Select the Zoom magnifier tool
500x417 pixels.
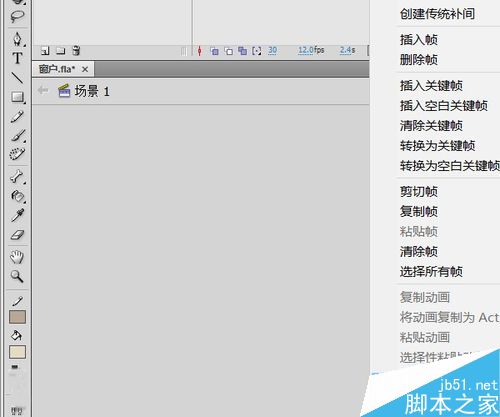(x=17, y=276)
